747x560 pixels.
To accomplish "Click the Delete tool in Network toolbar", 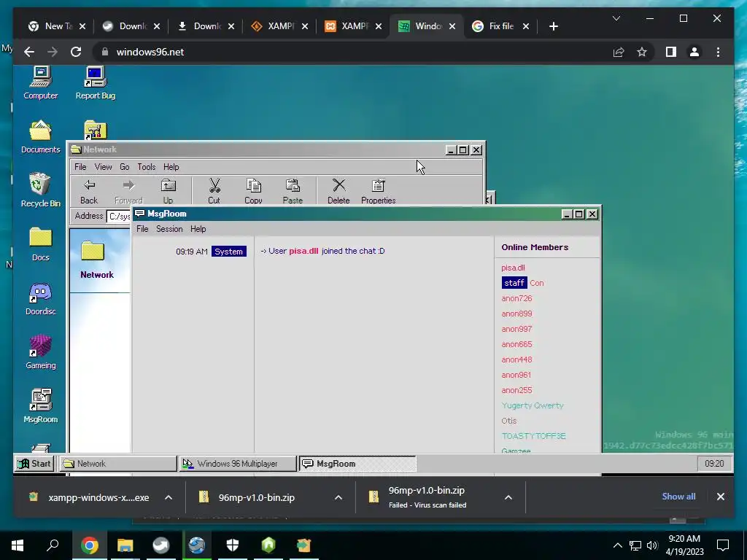I will point(338,192).
